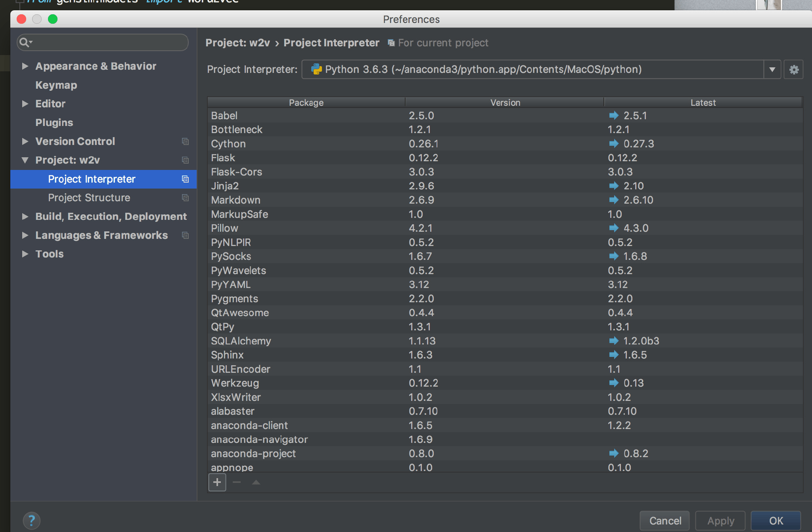Image resolution: width=812 pixels, height=532 pixels.
Task: Click the copy icon on Project Interpreter row
Action: [x=185, y=179]
